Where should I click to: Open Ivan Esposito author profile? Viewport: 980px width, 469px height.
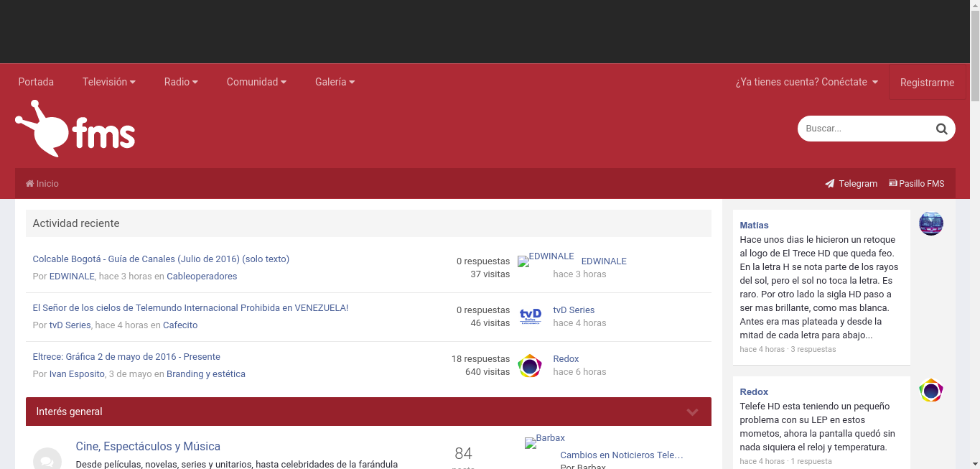pyautogui.click(x=77, y=374)
